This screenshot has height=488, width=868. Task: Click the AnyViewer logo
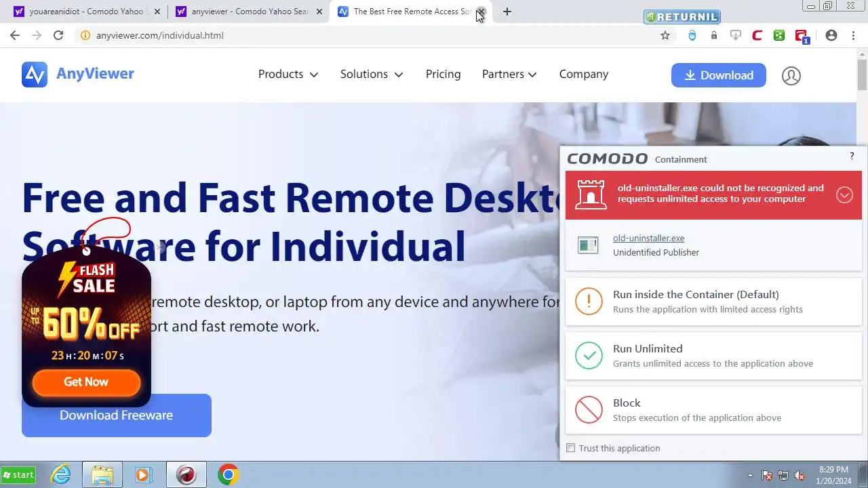[x=78, y=75]
